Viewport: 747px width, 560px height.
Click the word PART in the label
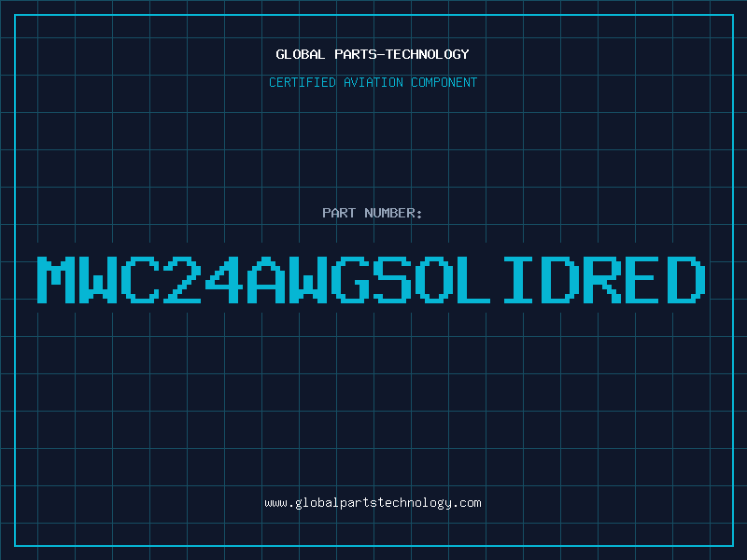click(x=338, y=213)
